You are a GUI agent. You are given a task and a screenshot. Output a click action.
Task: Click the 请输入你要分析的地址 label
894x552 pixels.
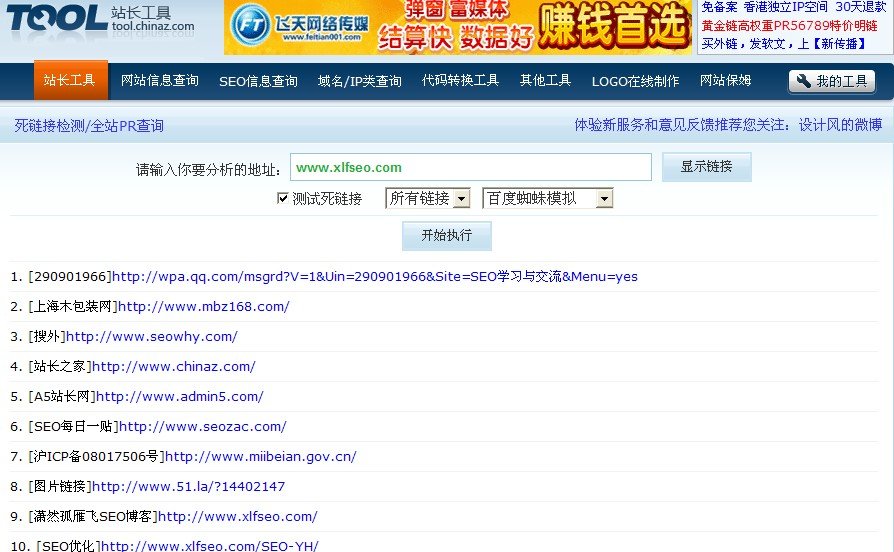[208, 169]
